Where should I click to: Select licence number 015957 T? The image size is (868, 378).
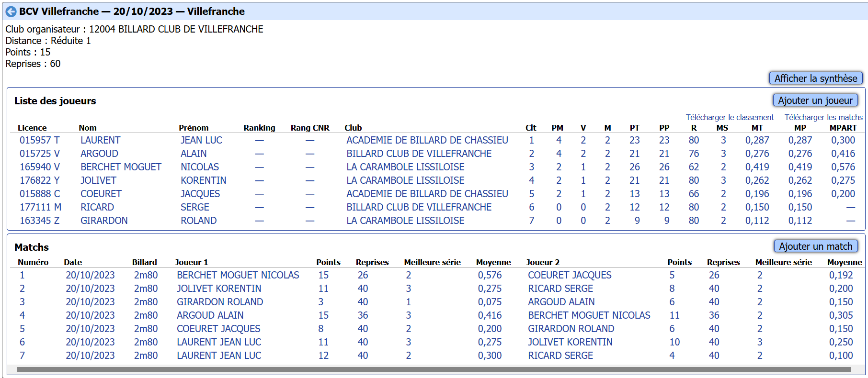[40, 140]
